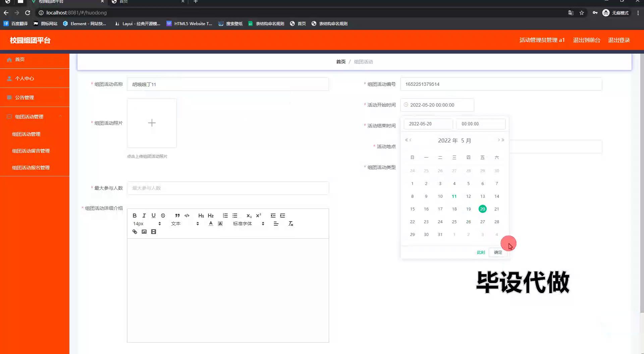Click the 退出登录 link in header
Screen dimensions: 644x354
point(619,40)
